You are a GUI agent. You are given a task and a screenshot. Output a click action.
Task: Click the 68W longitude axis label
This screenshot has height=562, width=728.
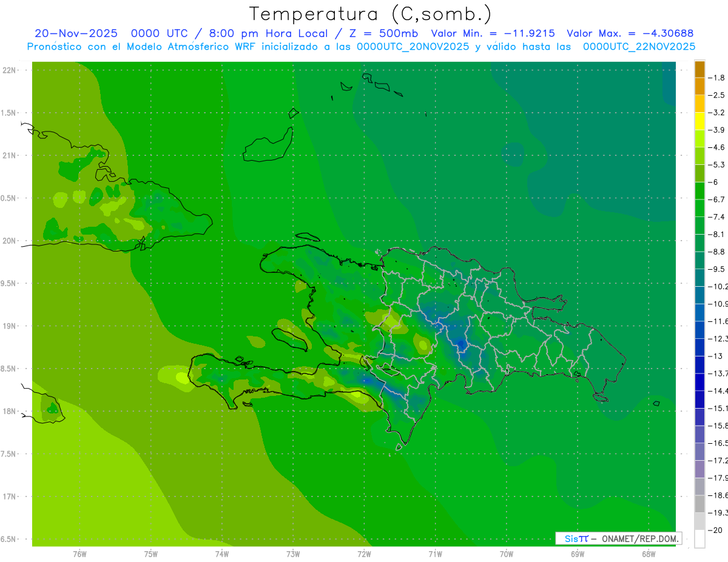649,554
